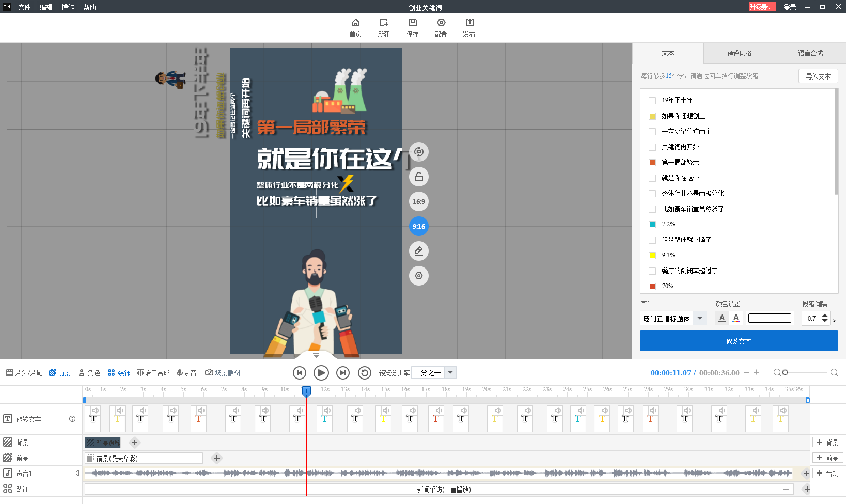Zoom in the timeline magnifier icon
The height and width of the screenshot is (504, 846).
pos(834,372)
